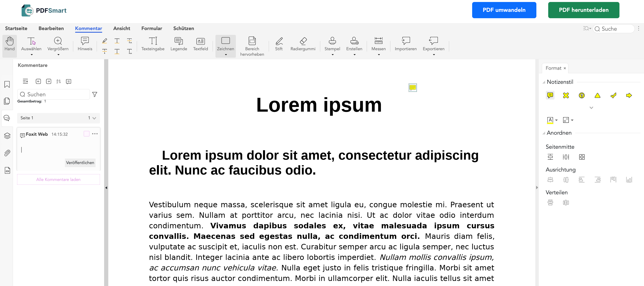Open the Exportieren dropdown
644x286 pixels.
tap(434, 55)
